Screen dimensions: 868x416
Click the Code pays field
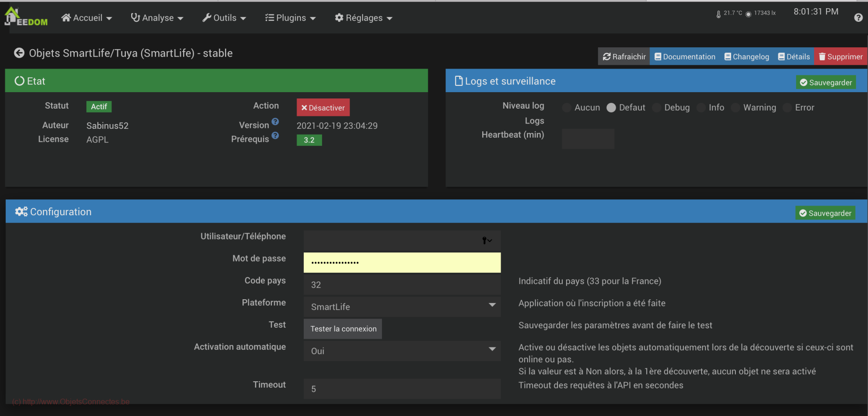click(x=402, y=285)
